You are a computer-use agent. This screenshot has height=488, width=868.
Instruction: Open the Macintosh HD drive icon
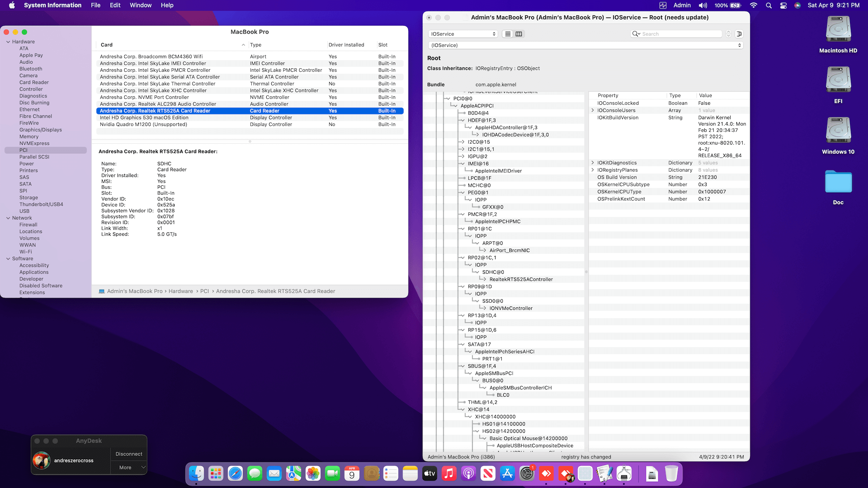pos(838,30)
